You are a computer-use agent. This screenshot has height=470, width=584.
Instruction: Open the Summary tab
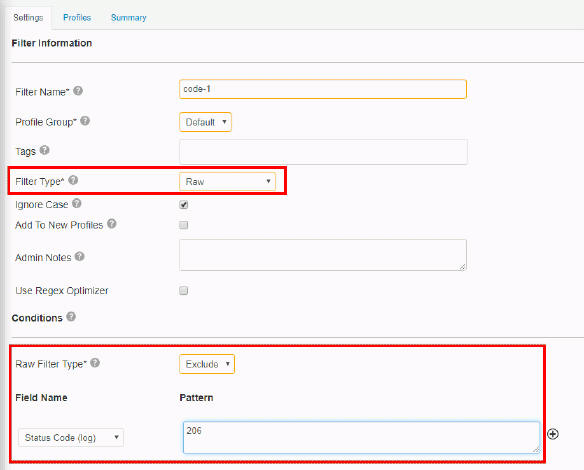pyautogui.click(x=128, y=18)
